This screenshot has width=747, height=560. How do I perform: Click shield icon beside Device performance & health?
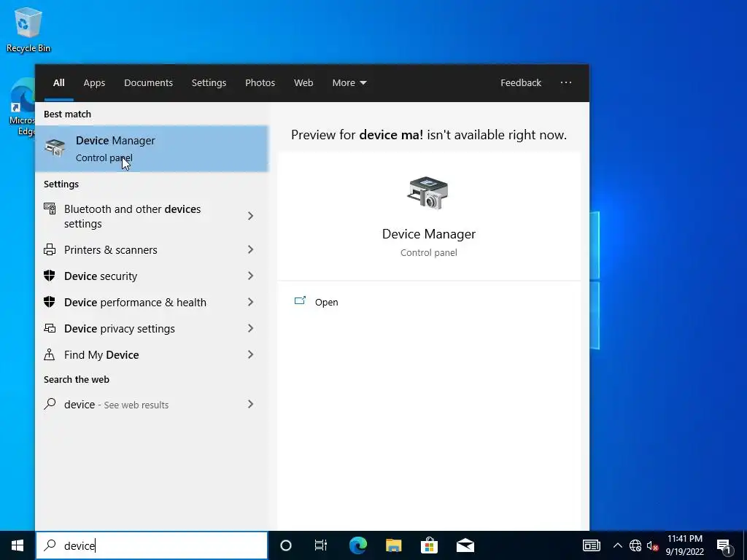50,301
